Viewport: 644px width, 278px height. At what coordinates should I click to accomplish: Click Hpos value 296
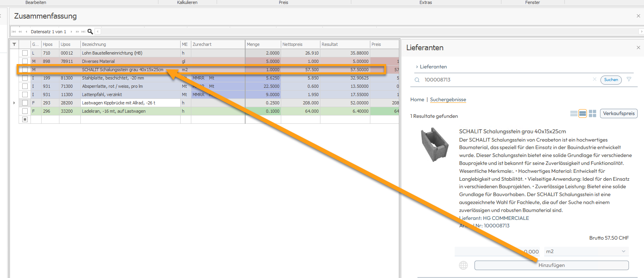[x=50, y=111]
